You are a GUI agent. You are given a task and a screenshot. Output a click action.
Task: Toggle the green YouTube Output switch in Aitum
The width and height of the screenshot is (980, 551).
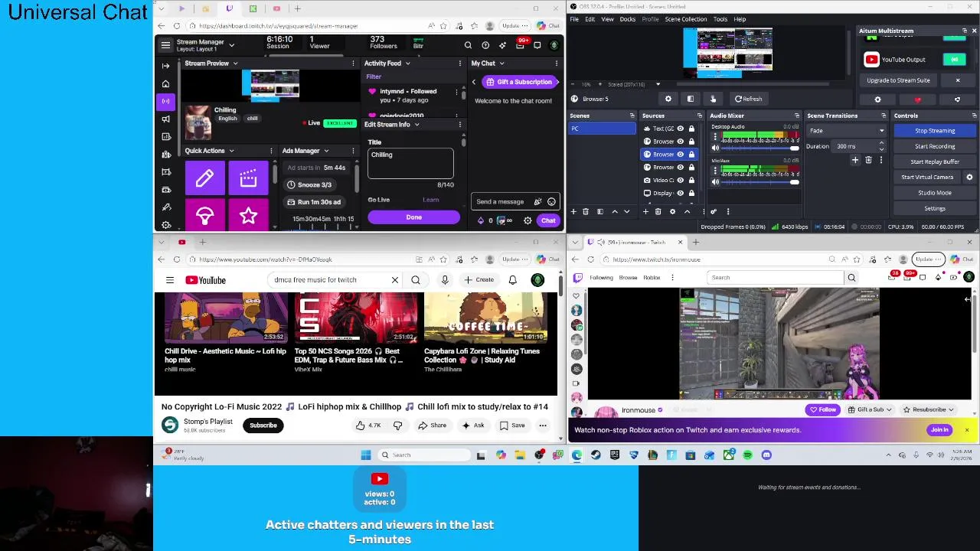[955, 60]
